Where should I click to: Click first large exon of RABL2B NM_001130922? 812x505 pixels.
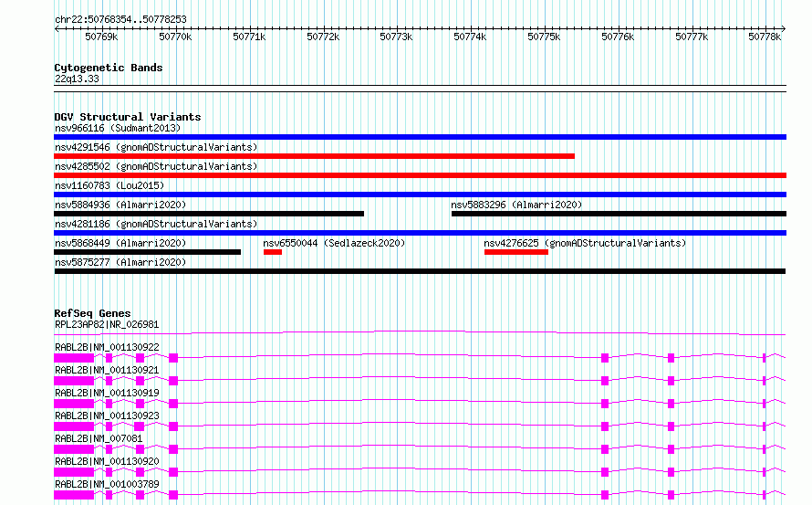pos(74,358)
